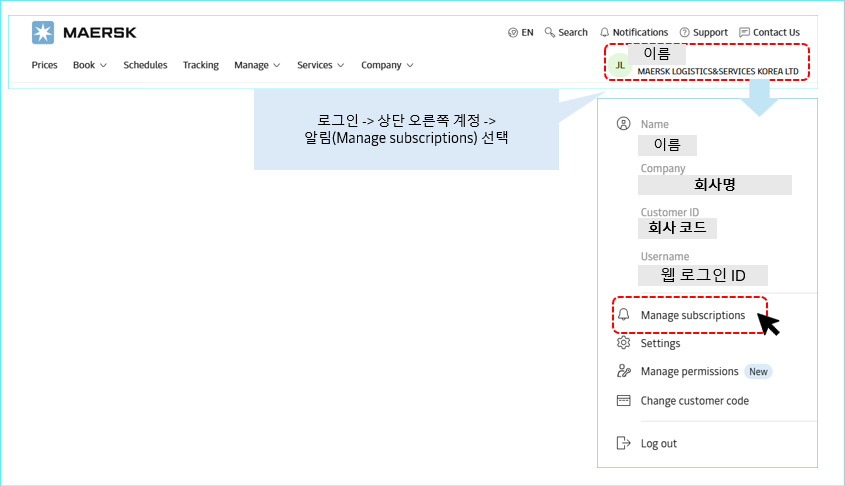Click the Contact Us chat icon
The height and width of the screenshot is (486, 845).
[x=744, y=32]
